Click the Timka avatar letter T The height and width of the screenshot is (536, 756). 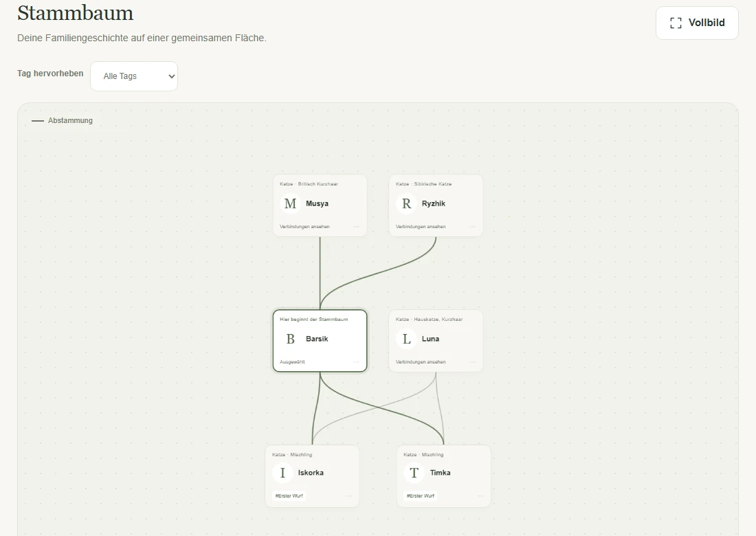(414, 473)
